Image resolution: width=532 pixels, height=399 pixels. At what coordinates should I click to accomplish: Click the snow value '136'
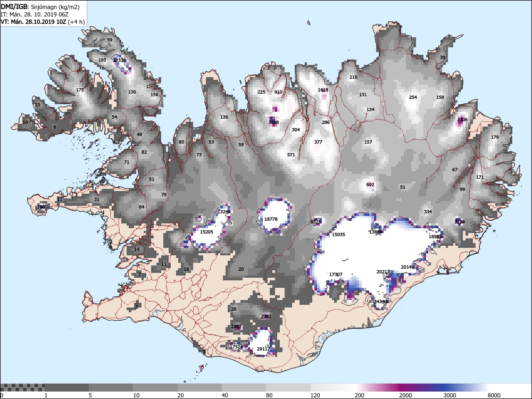tap(224, 117)
